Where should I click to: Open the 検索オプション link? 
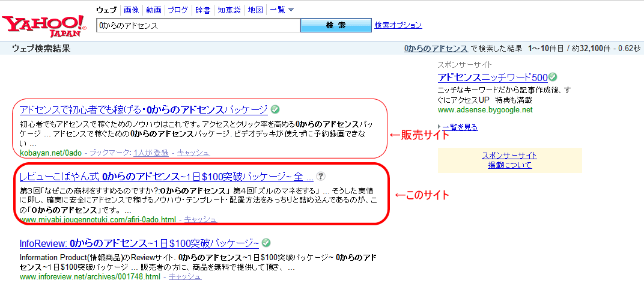coord(398,25)
